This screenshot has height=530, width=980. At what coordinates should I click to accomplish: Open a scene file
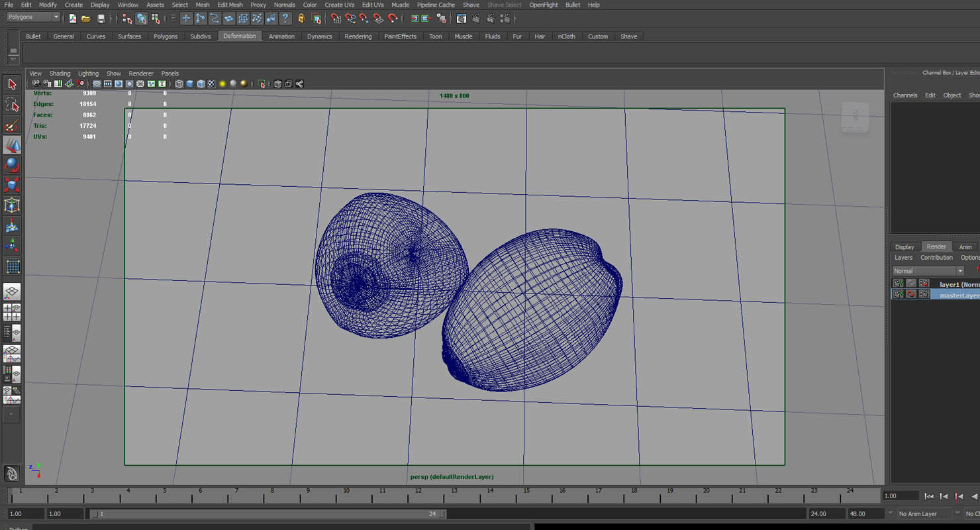point(86,19)
